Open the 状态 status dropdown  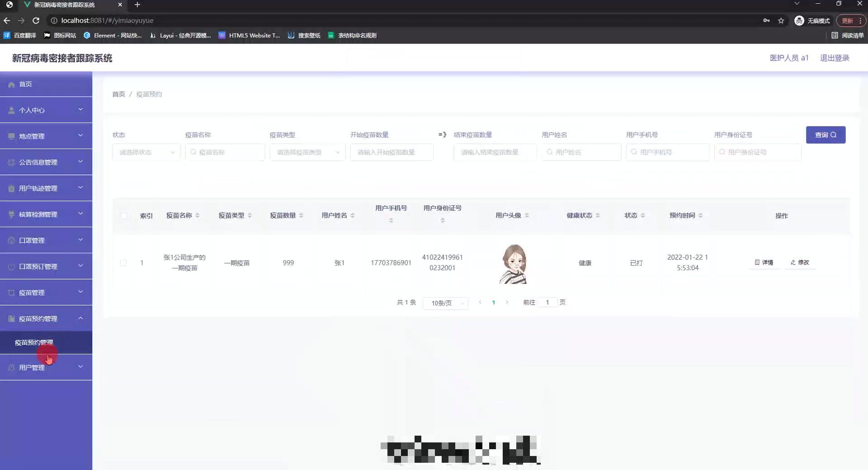pos(146,152)
